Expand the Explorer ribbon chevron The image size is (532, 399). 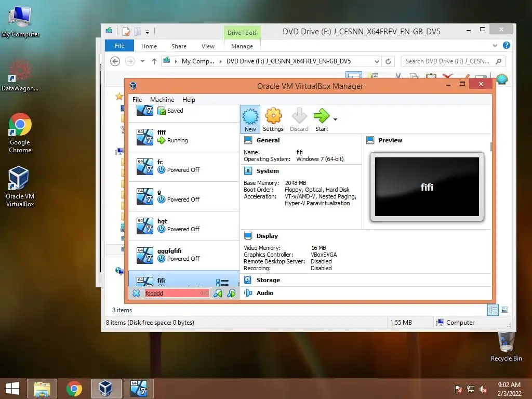495,46
